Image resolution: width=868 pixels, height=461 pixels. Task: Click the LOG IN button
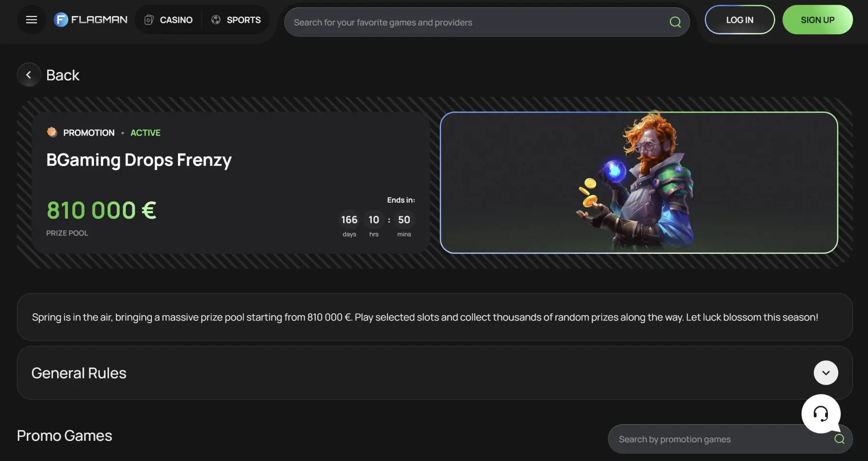[x=740, y=20]
